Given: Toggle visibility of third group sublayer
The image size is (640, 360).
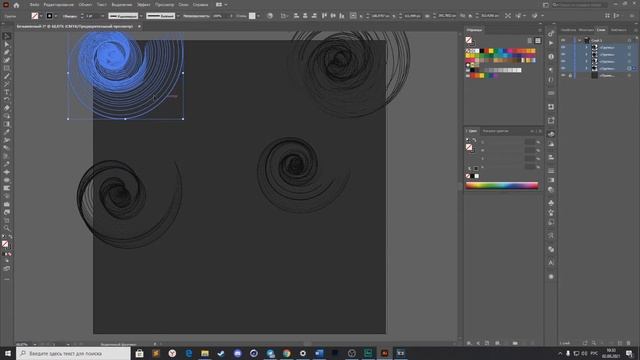Looking at the screenshot, I should 563,61.
